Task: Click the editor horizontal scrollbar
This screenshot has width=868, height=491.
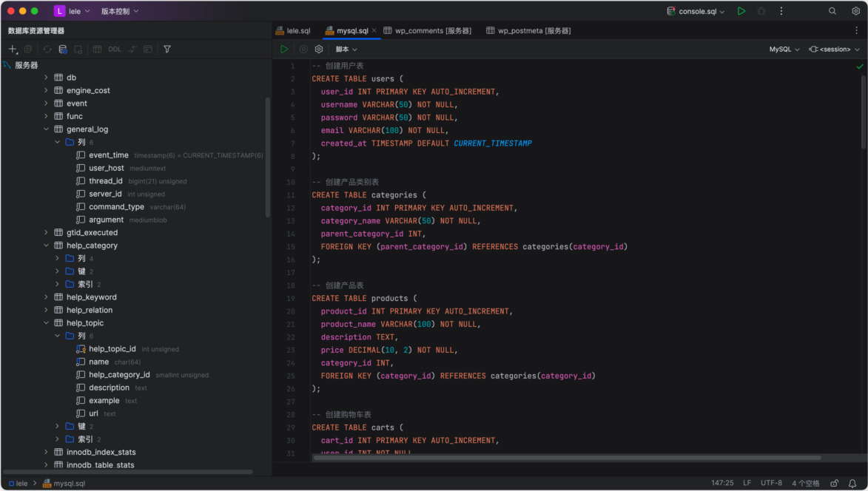Action: (567, 458)
